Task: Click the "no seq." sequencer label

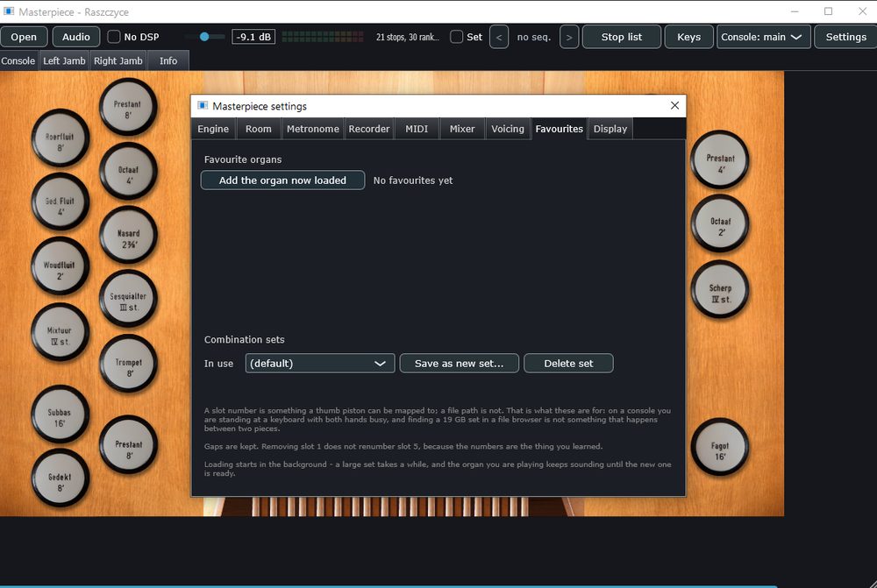Action: pos(533,37)
